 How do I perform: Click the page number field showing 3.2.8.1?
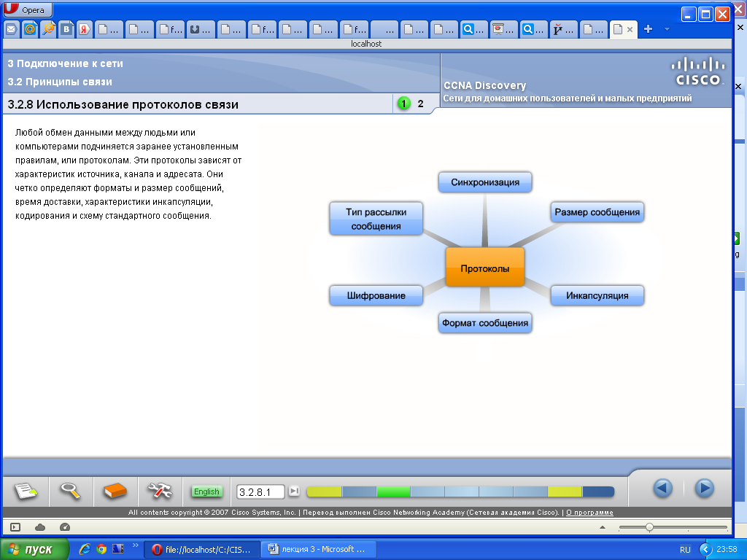[x=260, y=492]
